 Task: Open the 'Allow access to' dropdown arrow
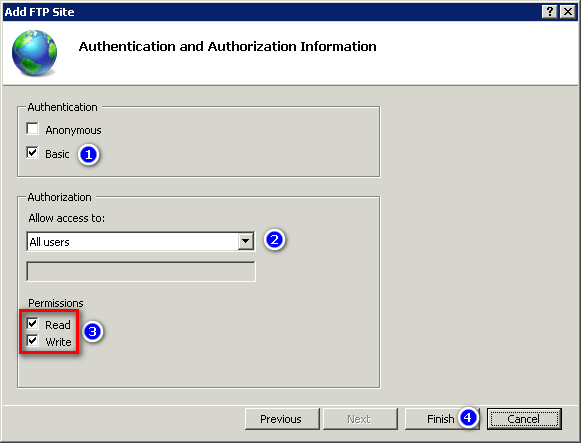coord(246,242)
